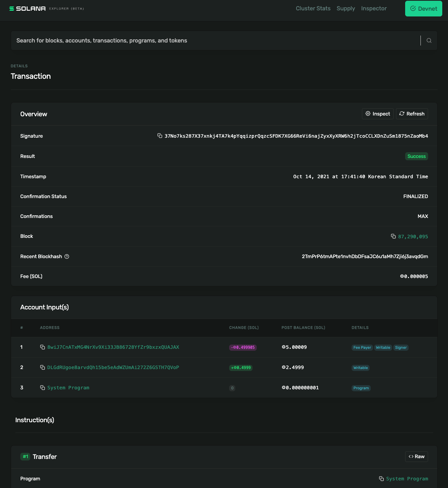The height and width of the screenshot is (488, 448).
Task: Click the DETAILS column header
Action: pos(360,328)
